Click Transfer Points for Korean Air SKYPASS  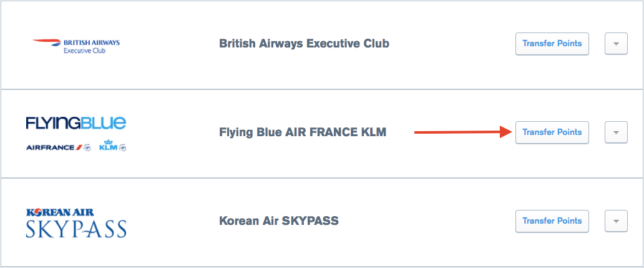(x=552, y=221)
